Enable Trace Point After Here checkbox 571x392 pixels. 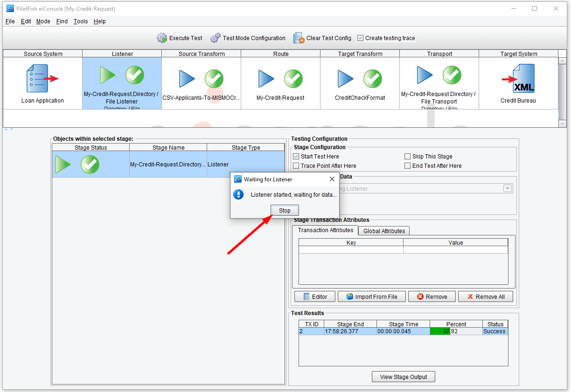pyautogui.click(x=296, y=166)
